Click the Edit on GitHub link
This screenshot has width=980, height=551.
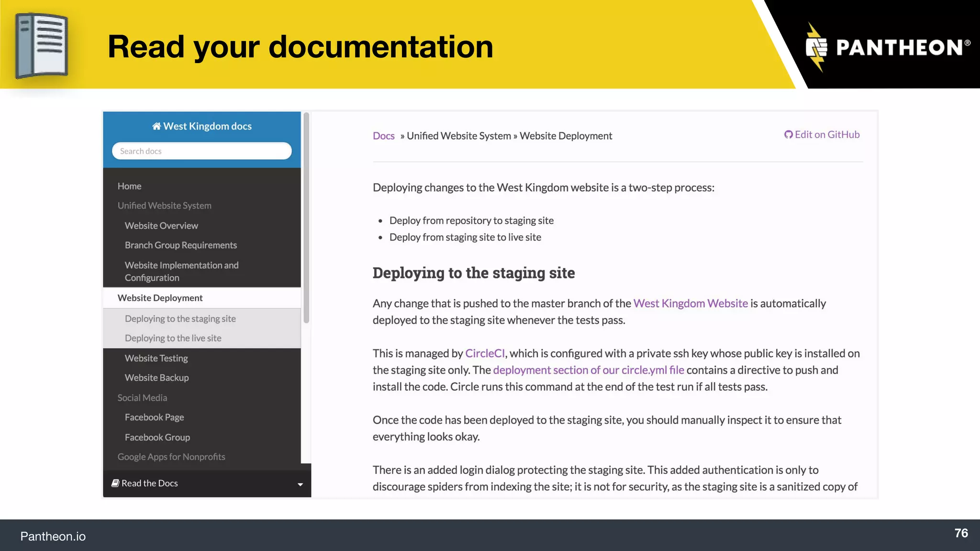coord(822,135)
